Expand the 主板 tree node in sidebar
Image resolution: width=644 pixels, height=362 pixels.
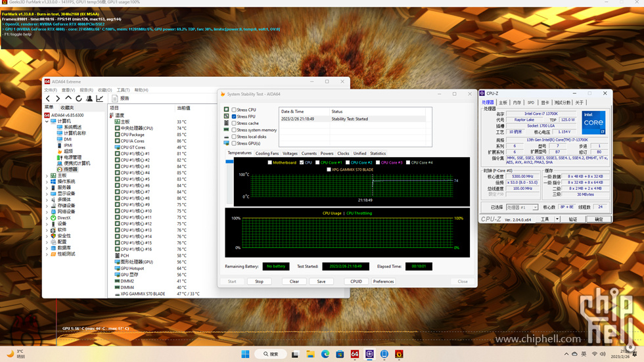click(x=47, y=176)
